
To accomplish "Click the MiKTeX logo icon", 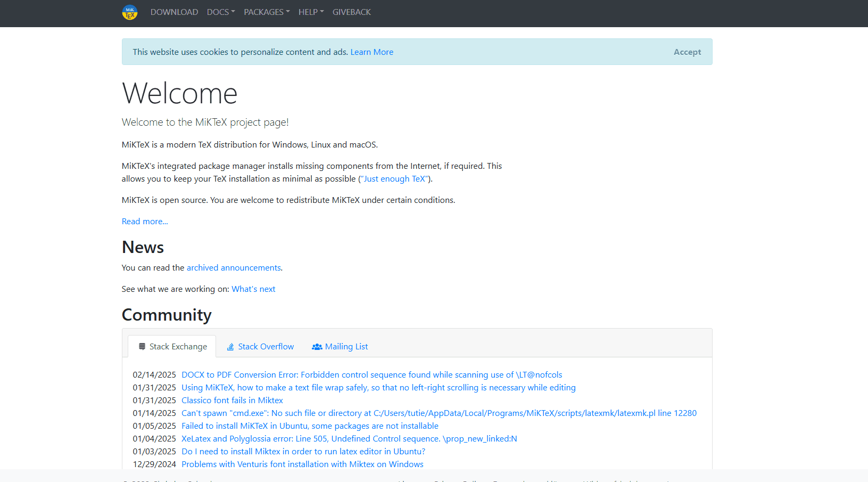I will point(130,12).
